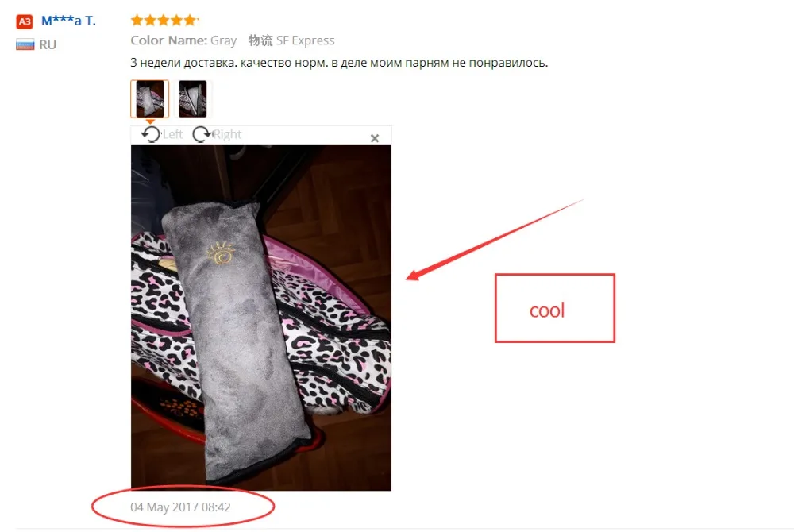The image size is (794, 532).
Task: Close the enlarged review photo viewer
Action: point(375,138)
